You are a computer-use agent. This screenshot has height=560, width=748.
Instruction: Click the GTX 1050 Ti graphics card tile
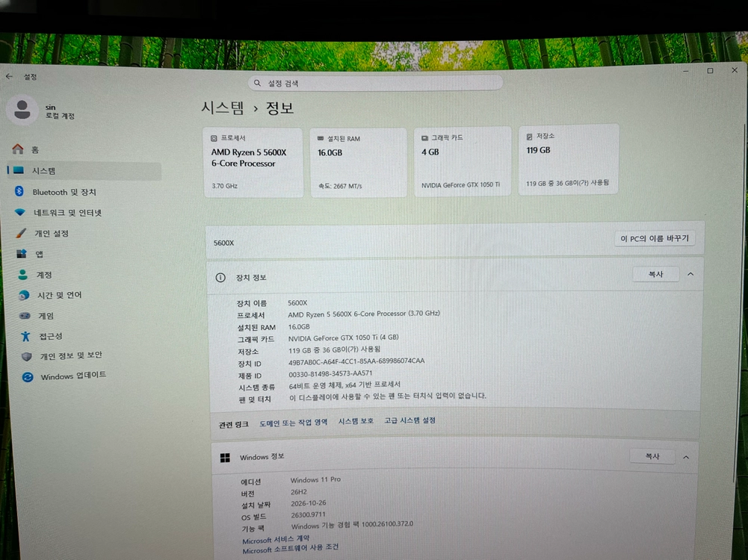[x=463, y=161]
